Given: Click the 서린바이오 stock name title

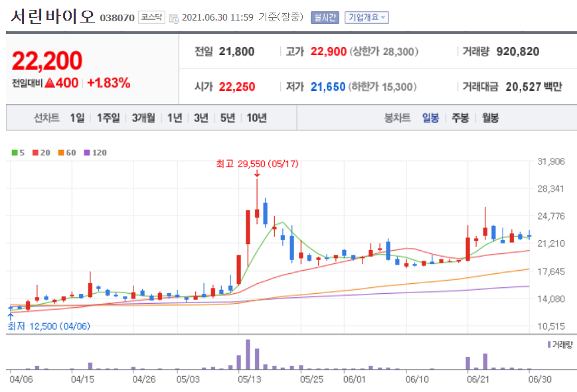Looking at the screenshot, I should 53,17.
